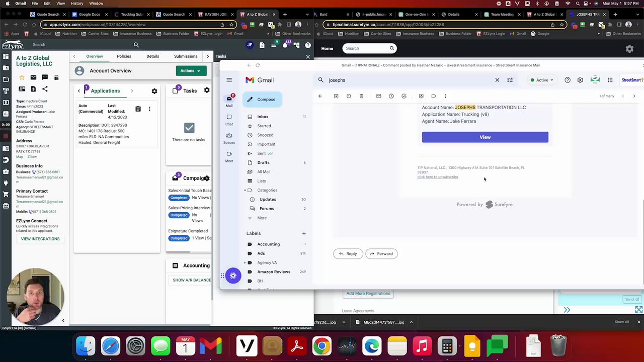Open EZLynx notifications bell
The width and height of the screenshot is (644, 362).
coord(285,45)
